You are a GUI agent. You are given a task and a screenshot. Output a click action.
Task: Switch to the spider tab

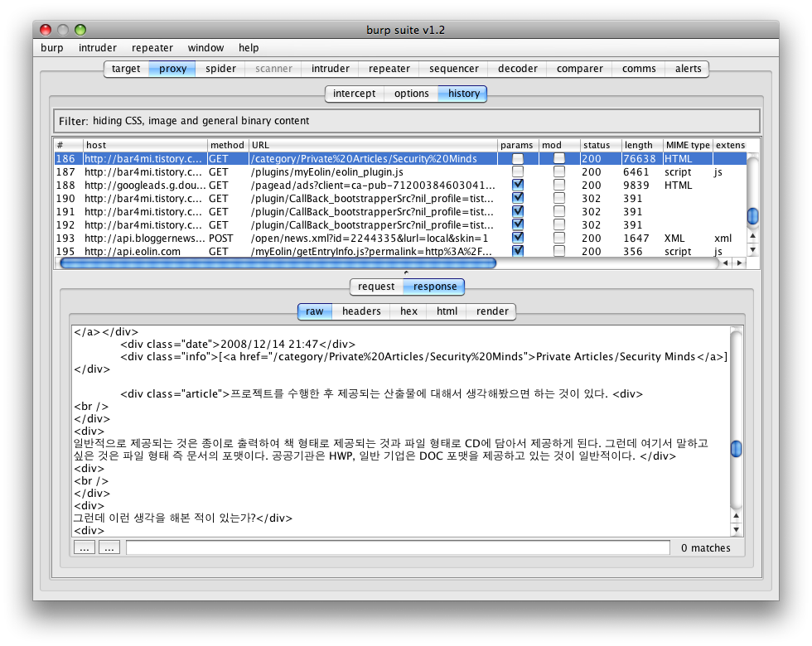(220, 68)
